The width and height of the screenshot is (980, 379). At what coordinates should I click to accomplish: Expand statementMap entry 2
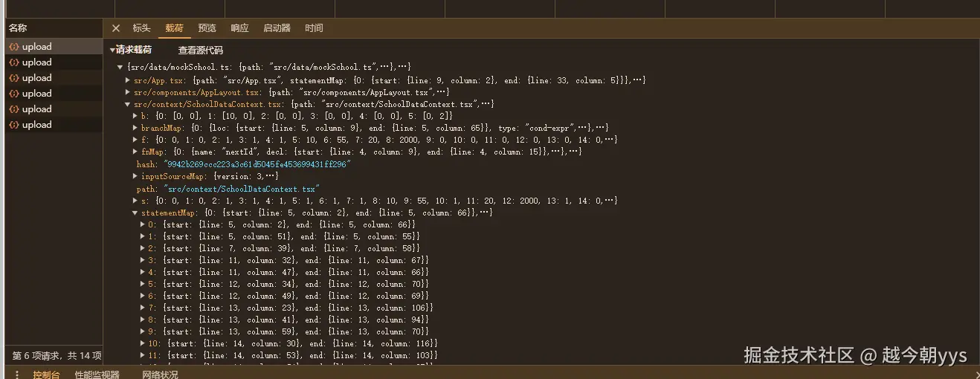click(143, 248)
